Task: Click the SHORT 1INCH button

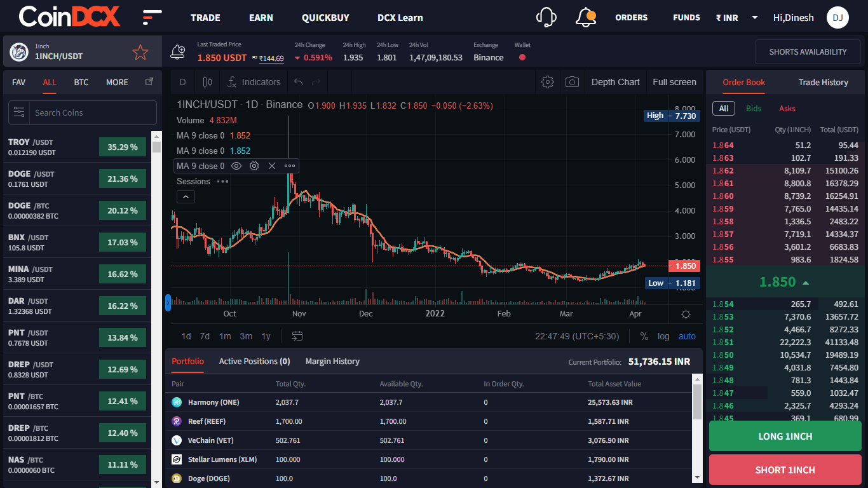Action: tap(785, 470)
